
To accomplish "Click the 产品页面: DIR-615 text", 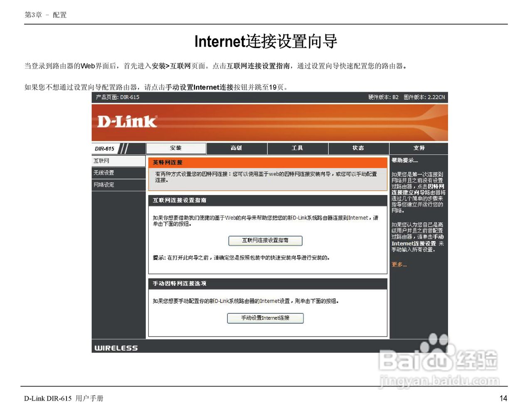I will point(118,97).
